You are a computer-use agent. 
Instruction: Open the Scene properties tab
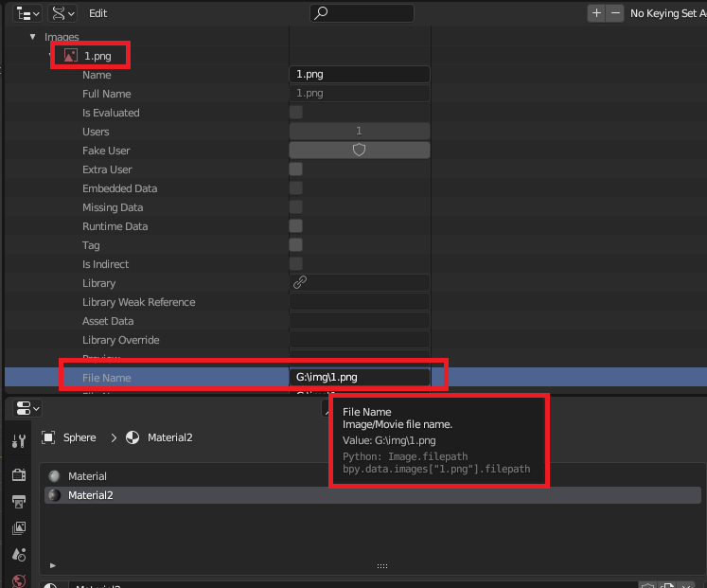pos(19,555)
